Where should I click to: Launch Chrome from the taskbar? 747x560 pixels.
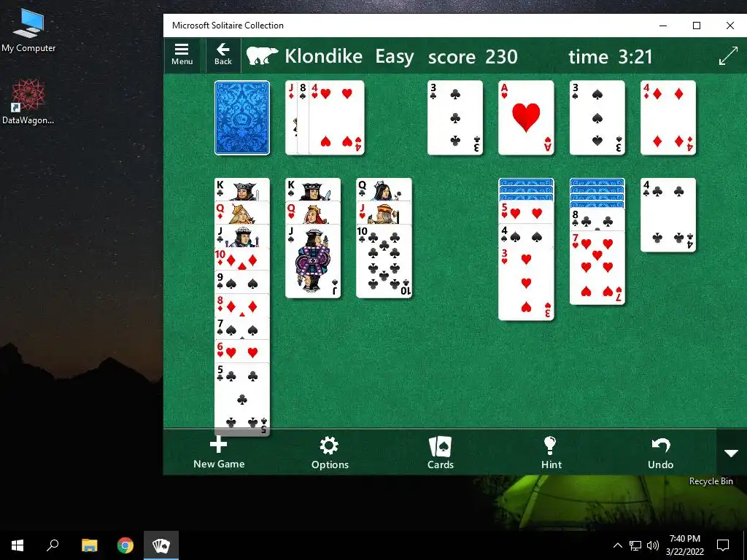pos(125,545)
